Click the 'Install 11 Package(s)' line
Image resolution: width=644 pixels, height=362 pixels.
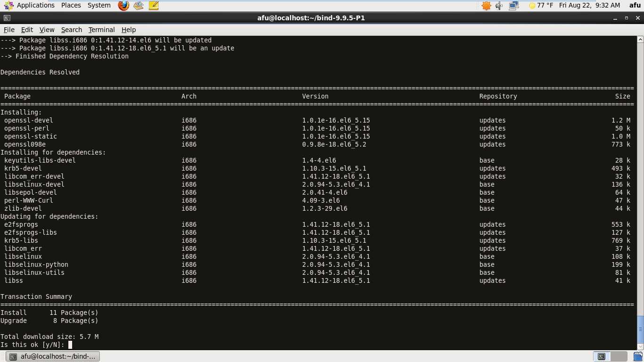(x=50, y=313)
